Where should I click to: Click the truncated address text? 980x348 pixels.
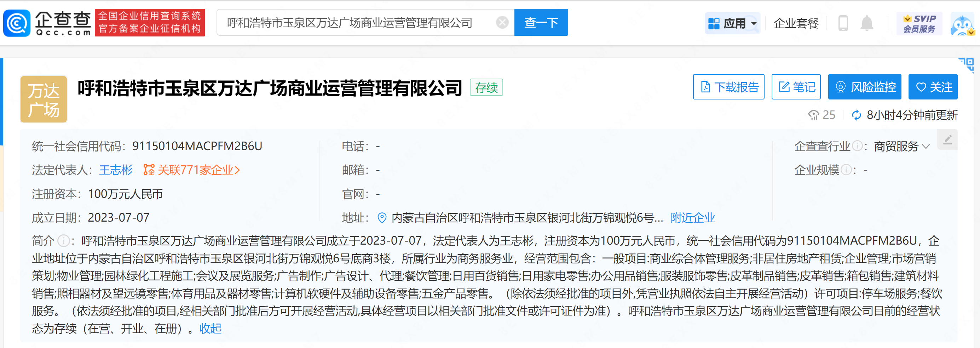pos(527,218)
